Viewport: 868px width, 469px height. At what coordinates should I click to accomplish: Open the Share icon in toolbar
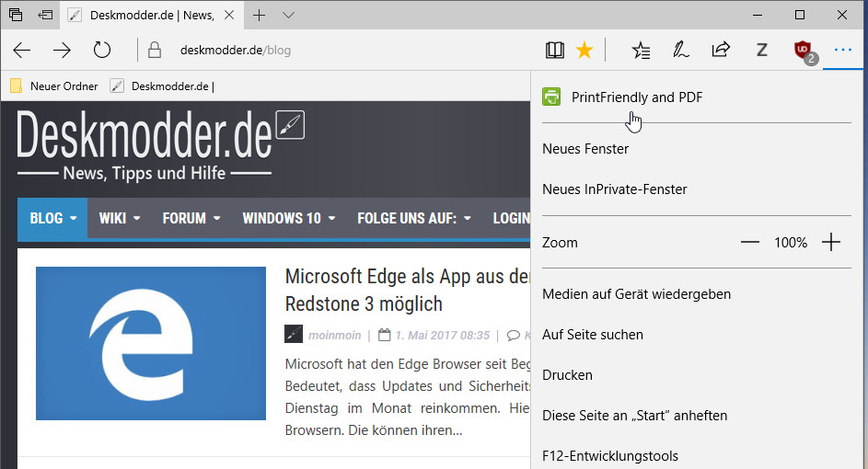point(721,51)
